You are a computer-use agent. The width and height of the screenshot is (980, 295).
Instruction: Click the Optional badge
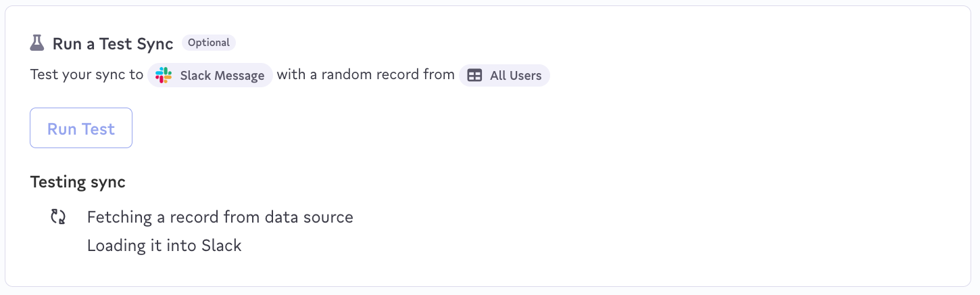pyautogui.click(x=209, y=43)
